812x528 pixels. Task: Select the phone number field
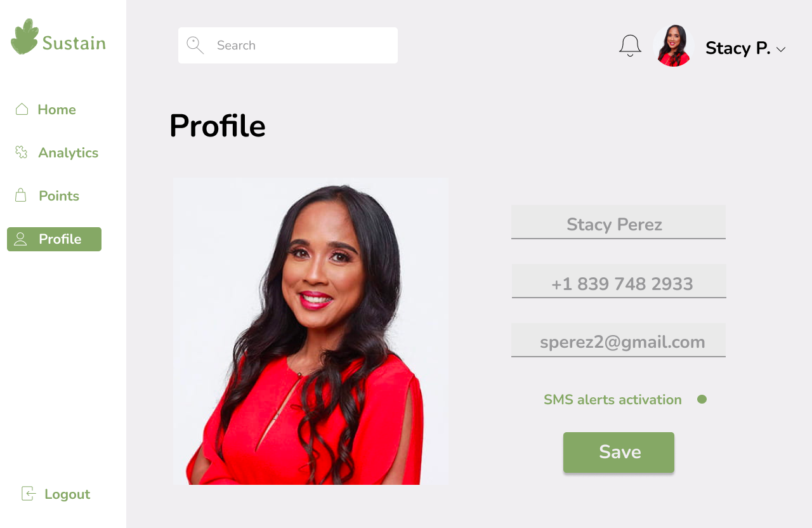[619, 281]
